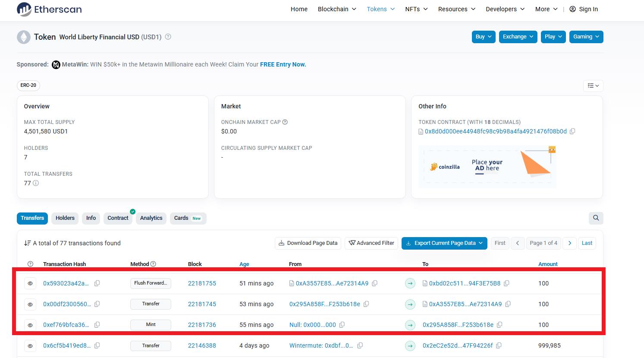Viewport: 644px width, 358px height.
Task: Go to First page
Action: [500, 243]
